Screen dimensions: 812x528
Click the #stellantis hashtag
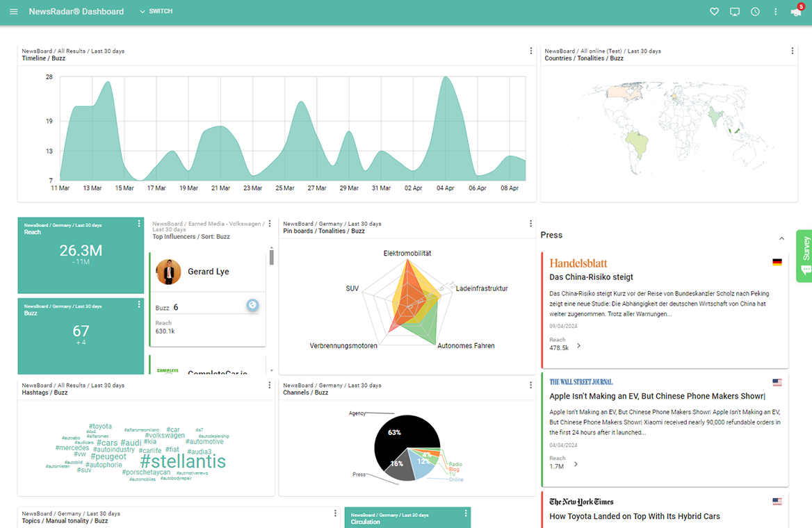pos(183,461)
